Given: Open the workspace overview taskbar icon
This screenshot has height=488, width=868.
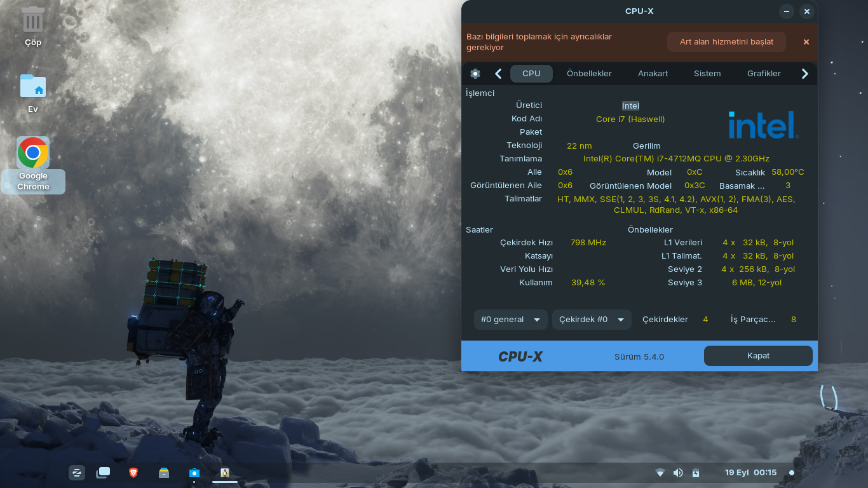Looking at the screenshot, I should [103, 473].
